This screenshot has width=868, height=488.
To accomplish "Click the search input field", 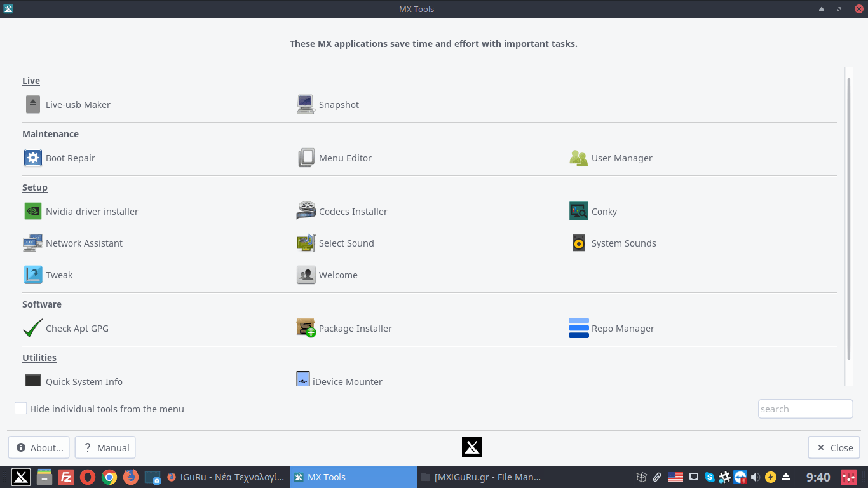I will (x=806, y=409).
